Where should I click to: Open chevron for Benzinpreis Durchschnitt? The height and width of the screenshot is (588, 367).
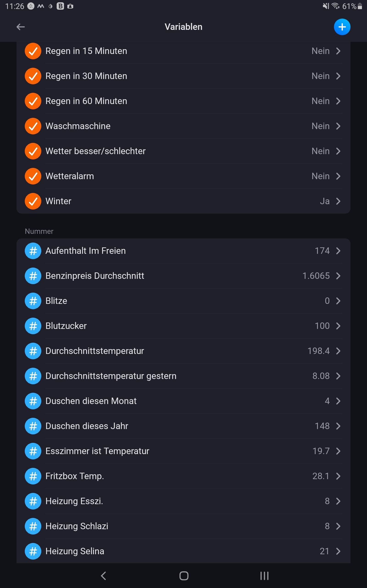[x=338, y=276]
